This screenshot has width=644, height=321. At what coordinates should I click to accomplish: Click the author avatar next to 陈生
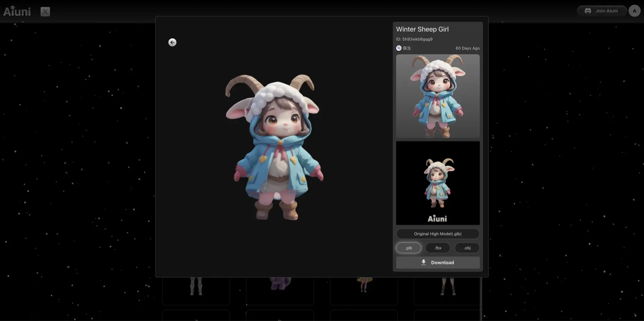point(399,48)
